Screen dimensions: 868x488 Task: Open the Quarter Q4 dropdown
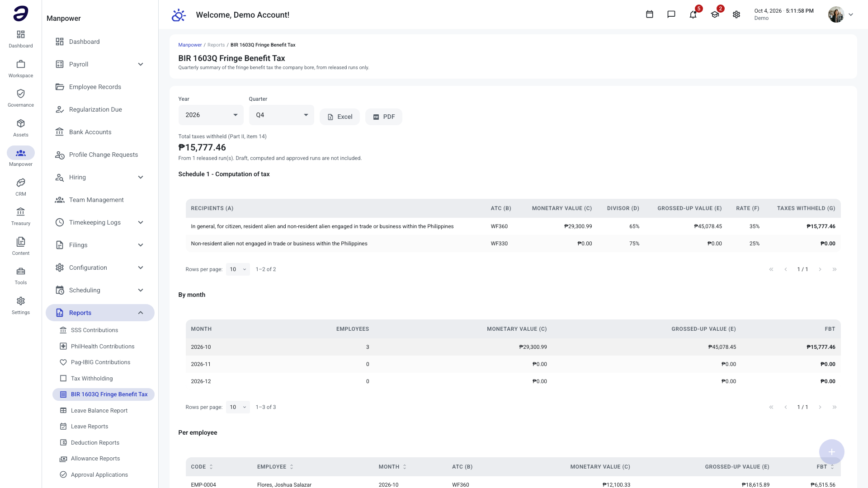tap(281, 115)
